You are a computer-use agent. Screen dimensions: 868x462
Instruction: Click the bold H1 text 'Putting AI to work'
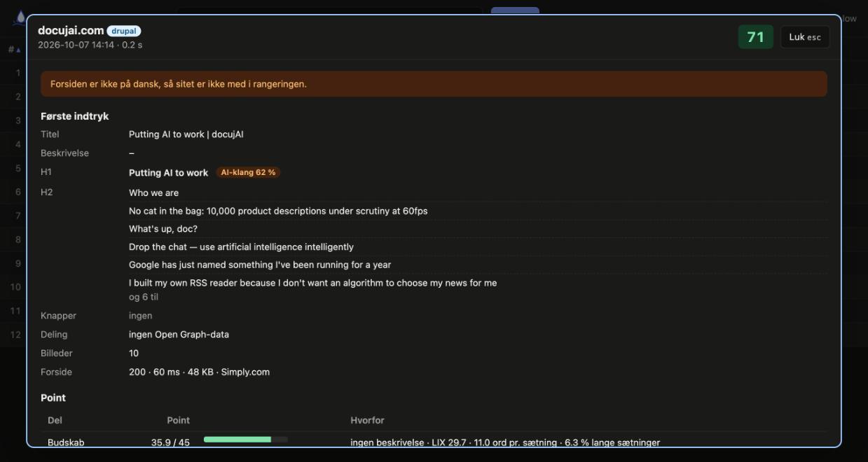coord(169,173)
